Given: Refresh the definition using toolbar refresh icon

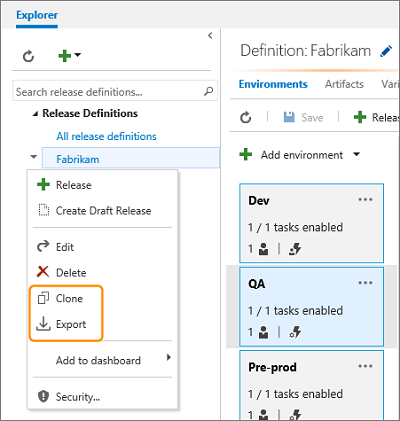Looking at the screenshot, I should click(246, 117).
